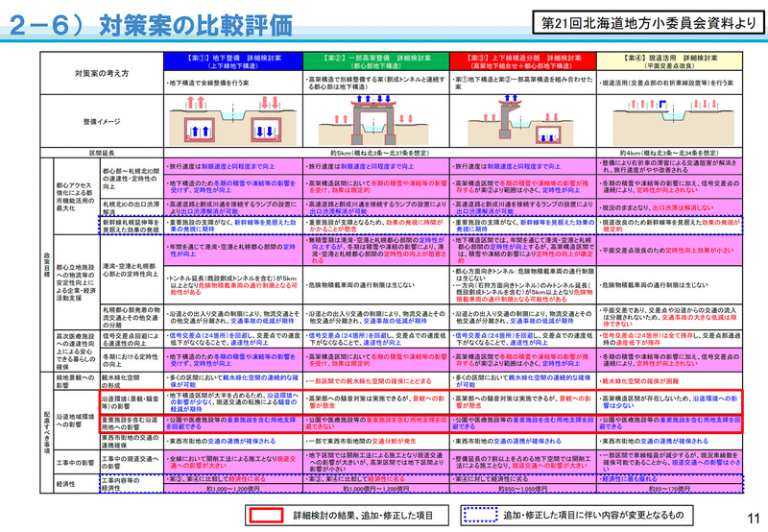Click the 重要施設を含む沿道用地への影響 label
Screen dimensions: 768x532
click(132, 423)
